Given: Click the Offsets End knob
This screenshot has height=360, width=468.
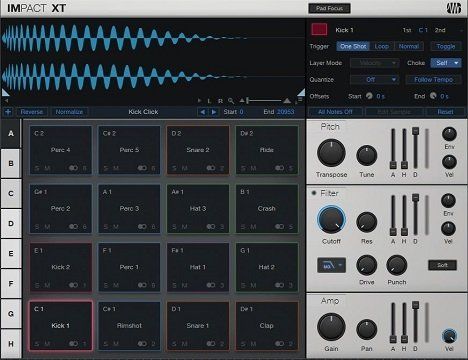Looking at the screenshot, I should click(x=433, y=96).
